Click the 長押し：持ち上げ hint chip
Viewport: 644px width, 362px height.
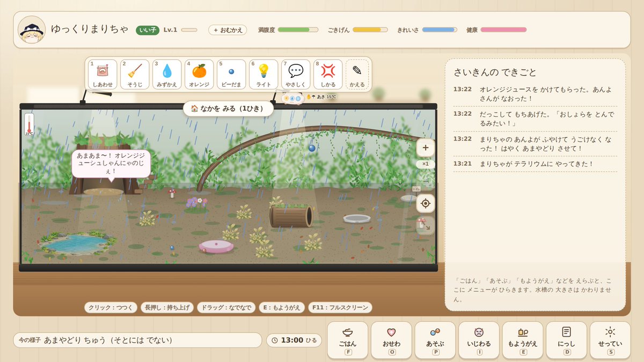166,308
